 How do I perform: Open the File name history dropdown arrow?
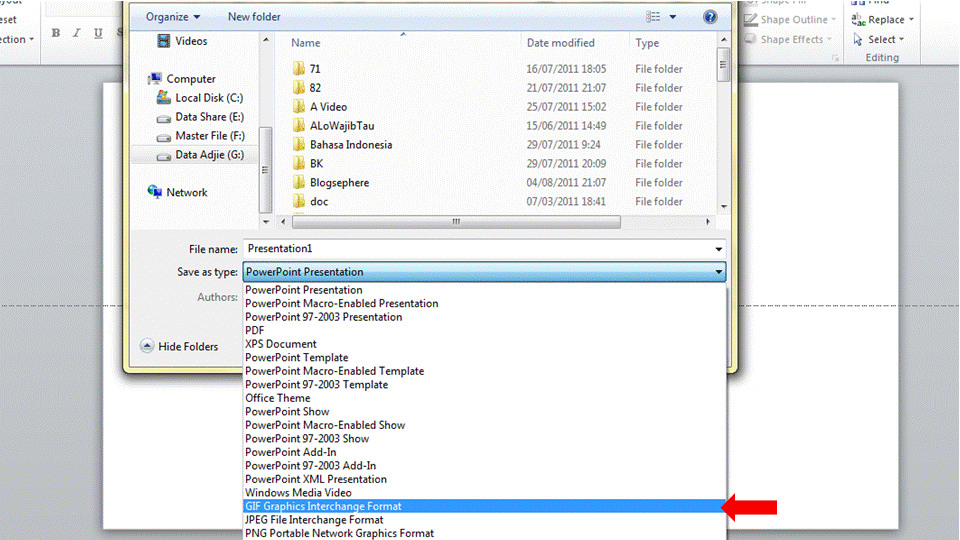point(718,249)
